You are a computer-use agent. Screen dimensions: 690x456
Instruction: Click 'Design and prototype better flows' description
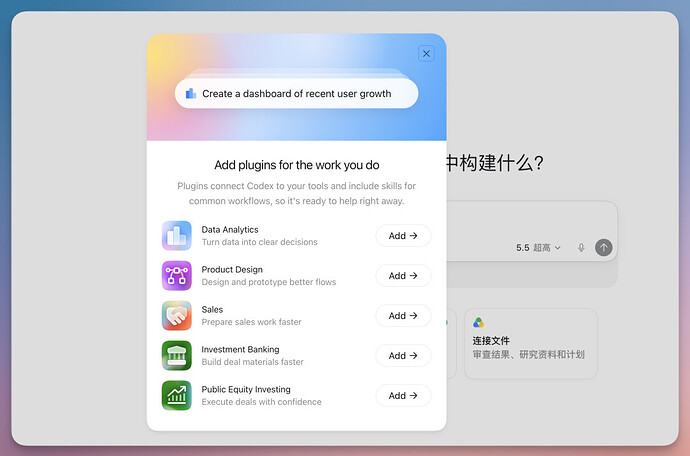pyautogui.click(x=268, y=282)
